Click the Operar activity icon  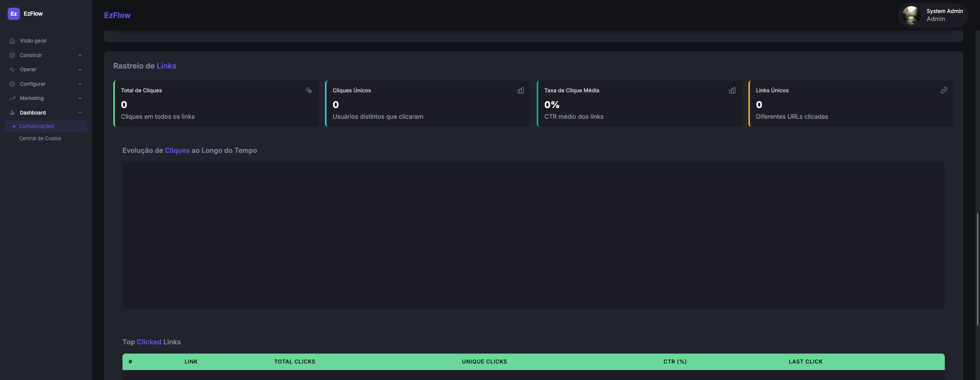[12, 70]
